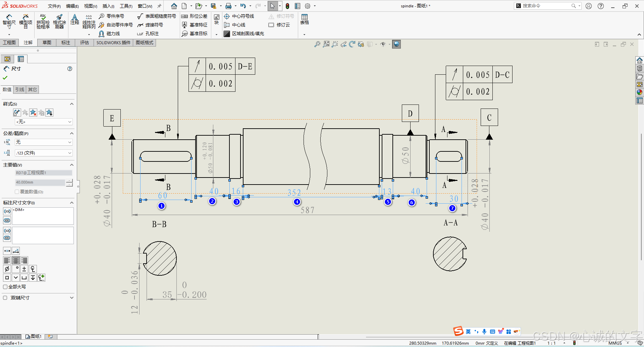Viewport: 644px width, 347px height.
Task: Click the green checkmark to confirm dimension
Action: point(5,77)
